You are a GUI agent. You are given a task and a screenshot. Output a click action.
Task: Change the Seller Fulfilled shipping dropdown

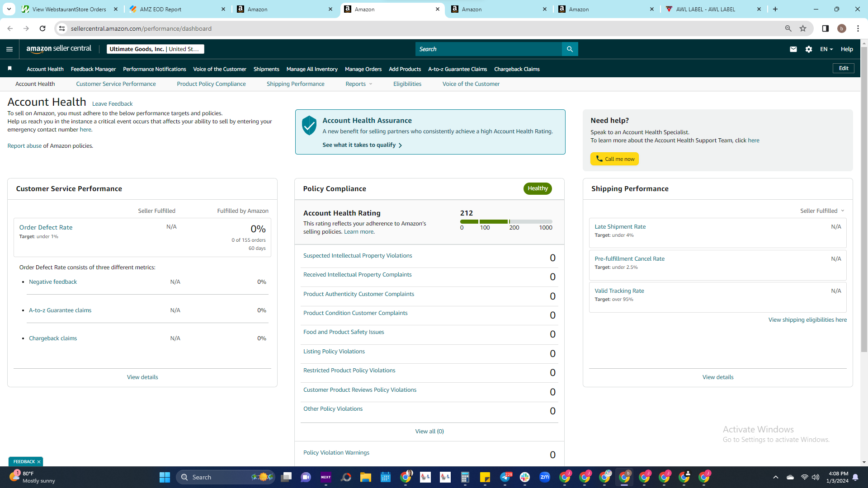point(822,211)
